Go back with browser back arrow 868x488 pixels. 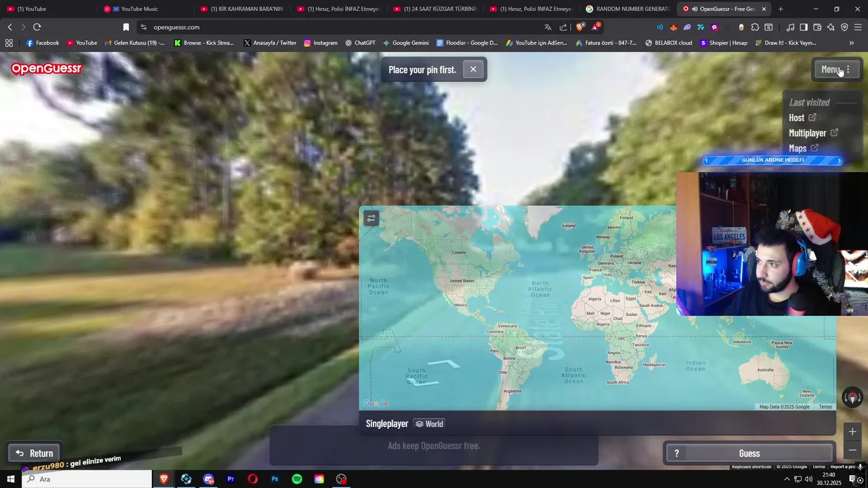(9, 27)
